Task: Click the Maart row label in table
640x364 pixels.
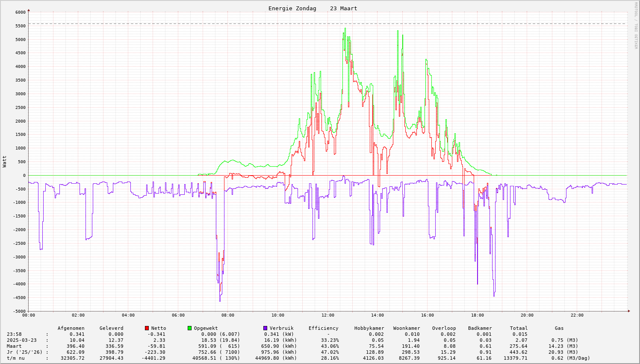Action: click(x=14, y=346)
